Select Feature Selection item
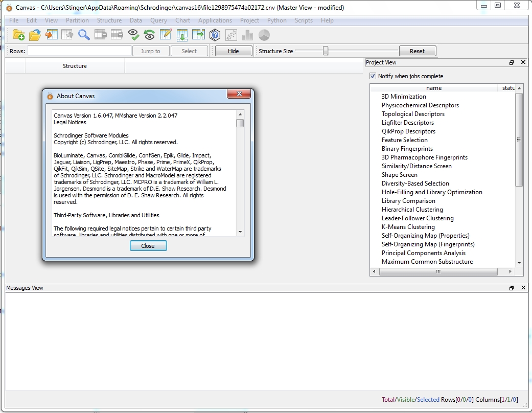The height and width of the screenshot is (413, 532). click(404, 140)
